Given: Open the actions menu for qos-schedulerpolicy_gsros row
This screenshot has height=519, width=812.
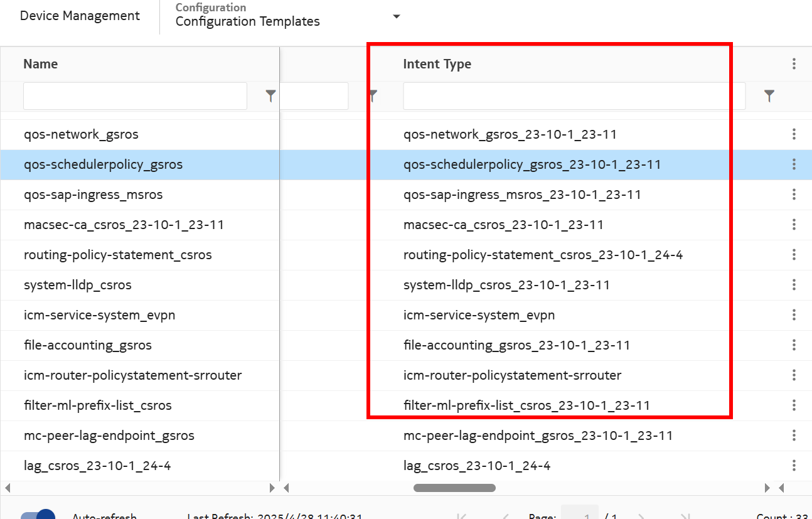Looking at the screenshot, I should pos(794,164).
